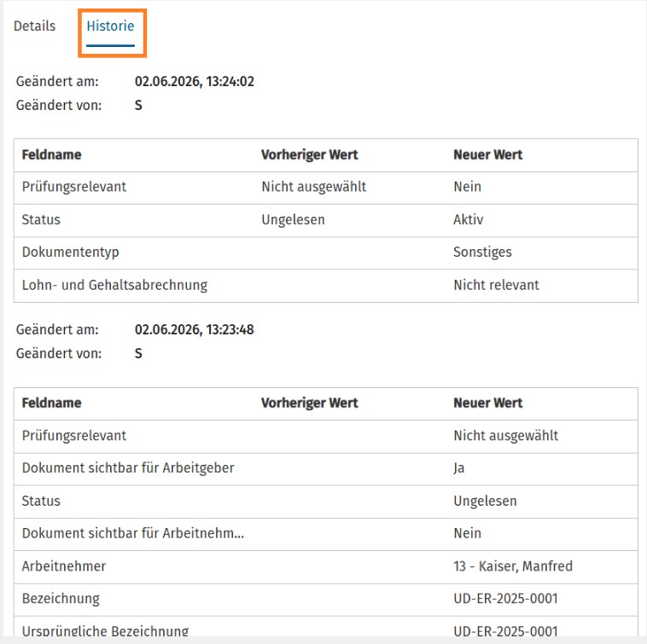Select Dokument sichtbar für Arbeitgeber row

coord(326,469)
